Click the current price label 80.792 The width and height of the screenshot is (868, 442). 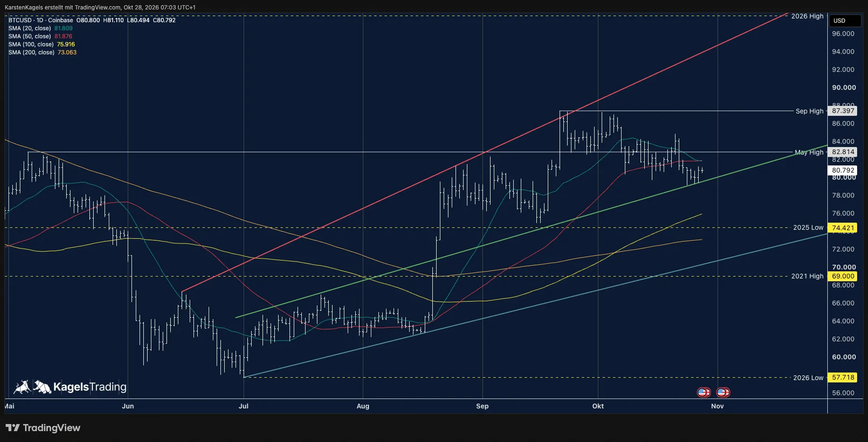point(843,170)
